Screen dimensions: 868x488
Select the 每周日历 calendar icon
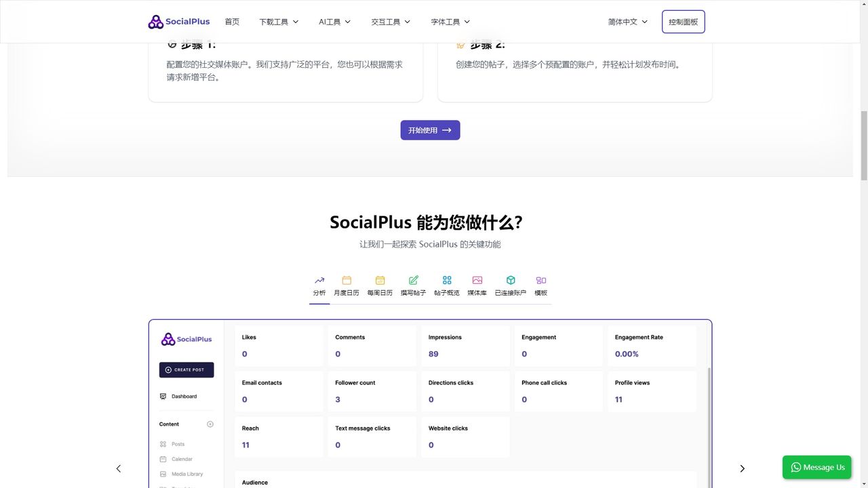380,280
